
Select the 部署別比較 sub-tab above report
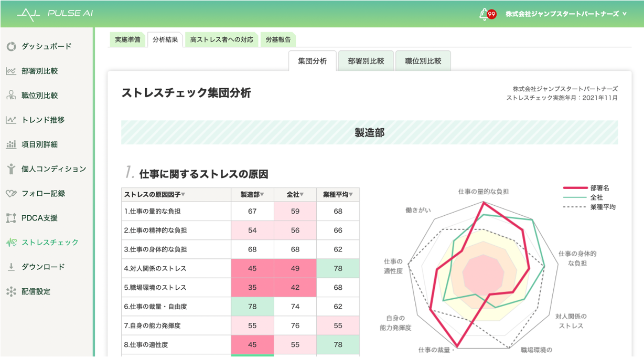[366, 61]
